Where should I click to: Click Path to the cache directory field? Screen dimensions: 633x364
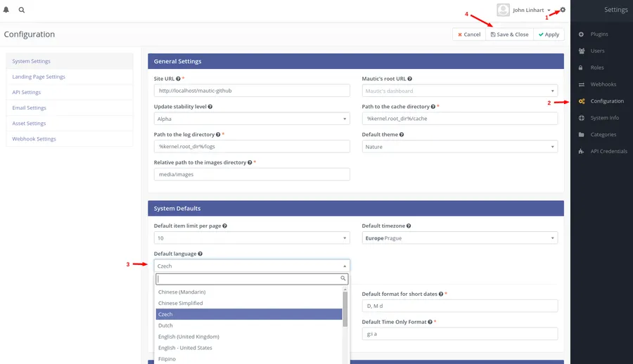(x=460, y=119)
